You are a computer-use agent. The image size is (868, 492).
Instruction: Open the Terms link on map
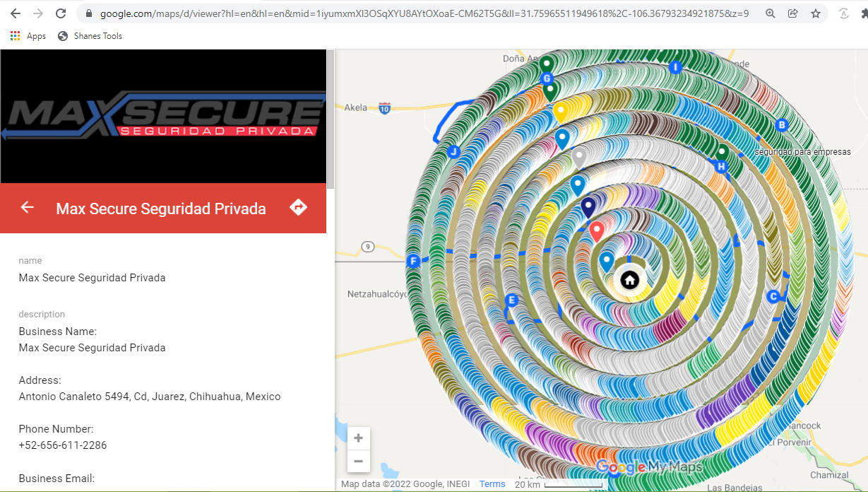coord(492,484)
